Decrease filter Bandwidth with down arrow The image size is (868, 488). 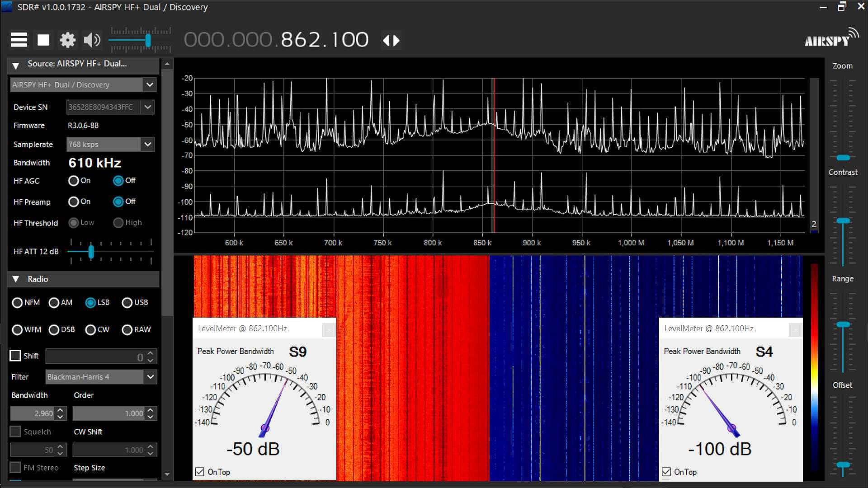[x=61, y=417]
